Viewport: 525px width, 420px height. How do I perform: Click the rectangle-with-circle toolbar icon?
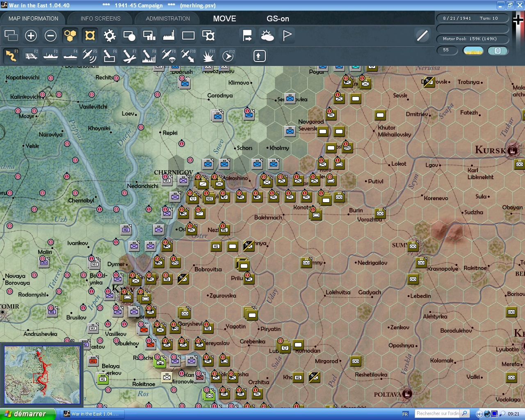pos(129,36)
